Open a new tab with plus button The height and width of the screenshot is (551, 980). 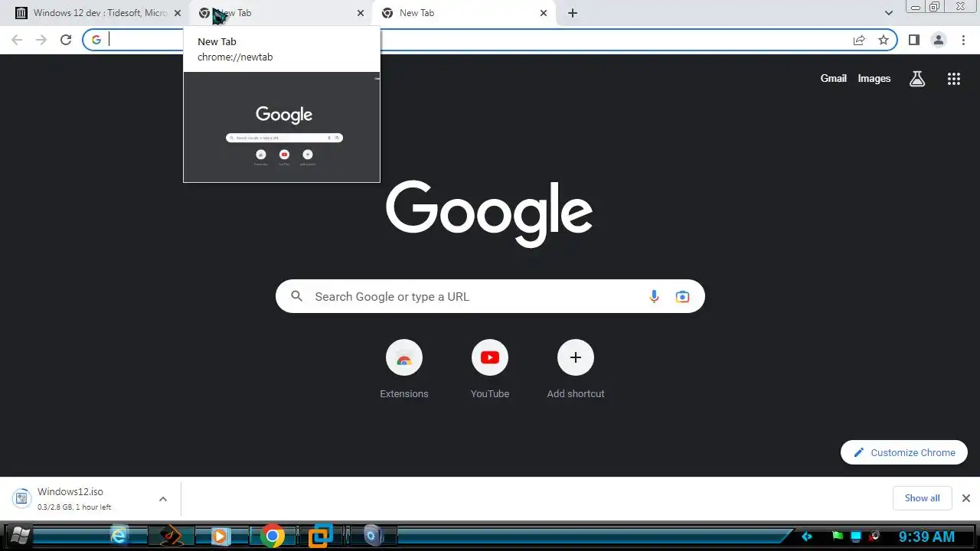(573, 13)
